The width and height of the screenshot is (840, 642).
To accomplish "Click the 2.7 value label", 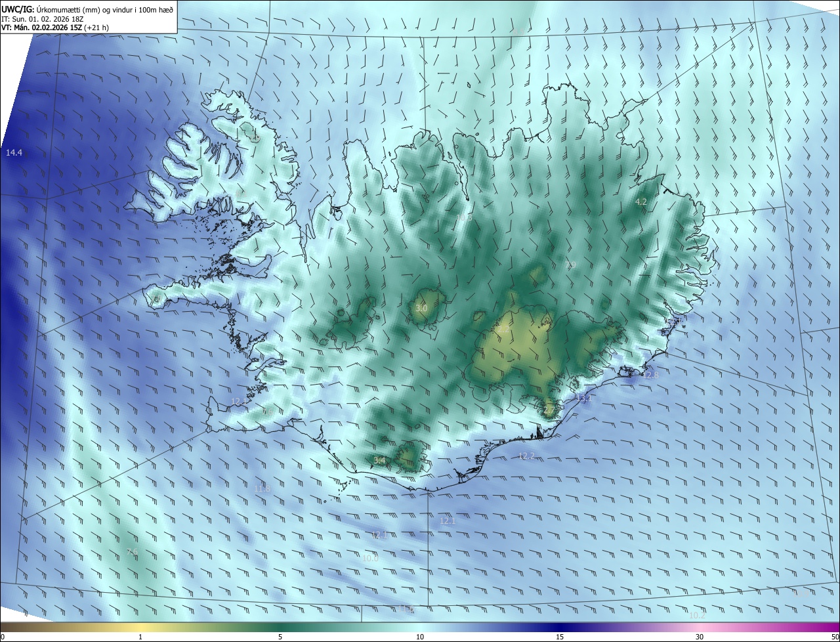I will [549, 410].
